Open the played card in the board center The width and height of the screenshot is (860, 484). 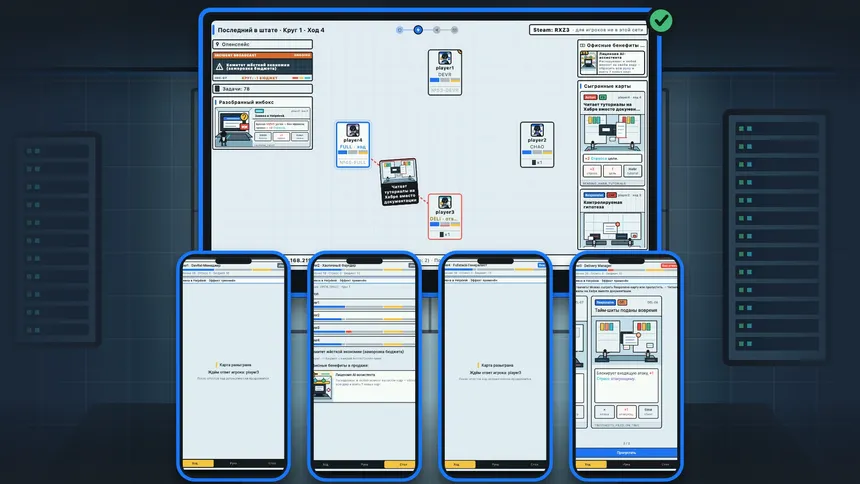399,182
